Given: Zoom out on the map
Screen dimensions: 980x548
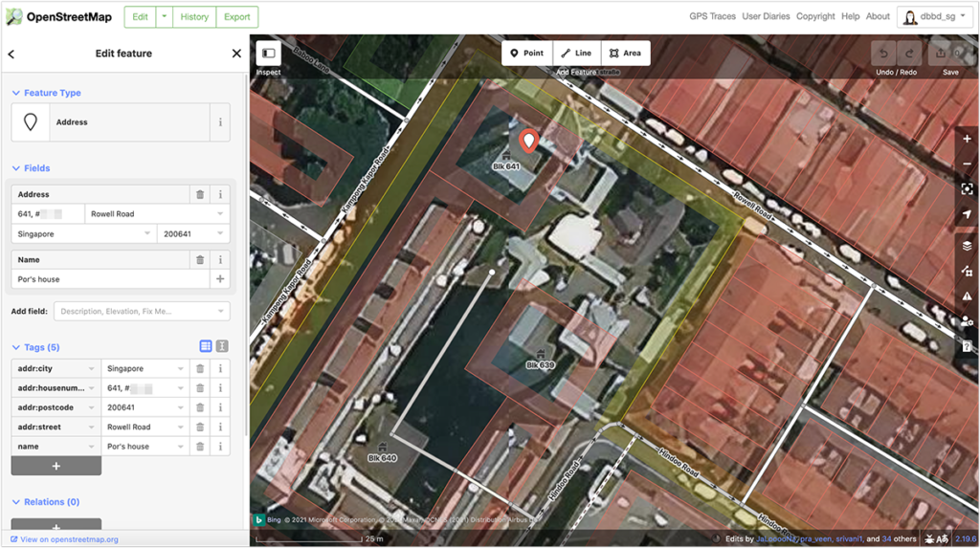Looking at the screenshot, I should [x=968, y=164].
